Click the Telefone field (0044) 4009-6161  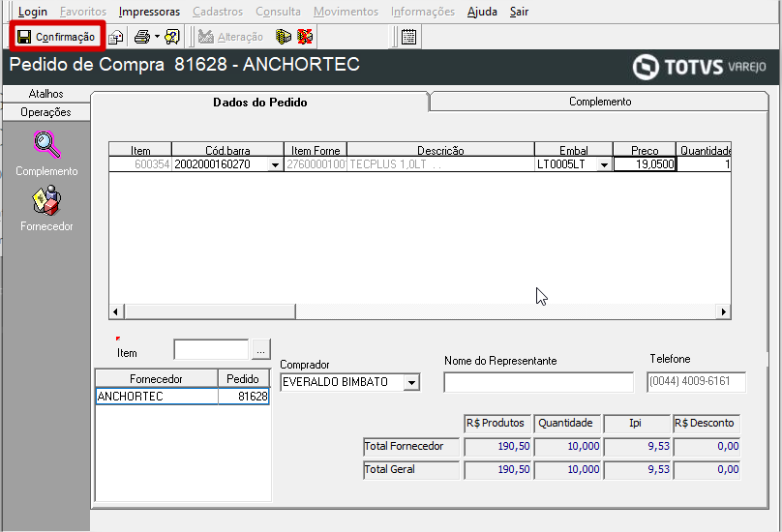[x=696, y=382]
